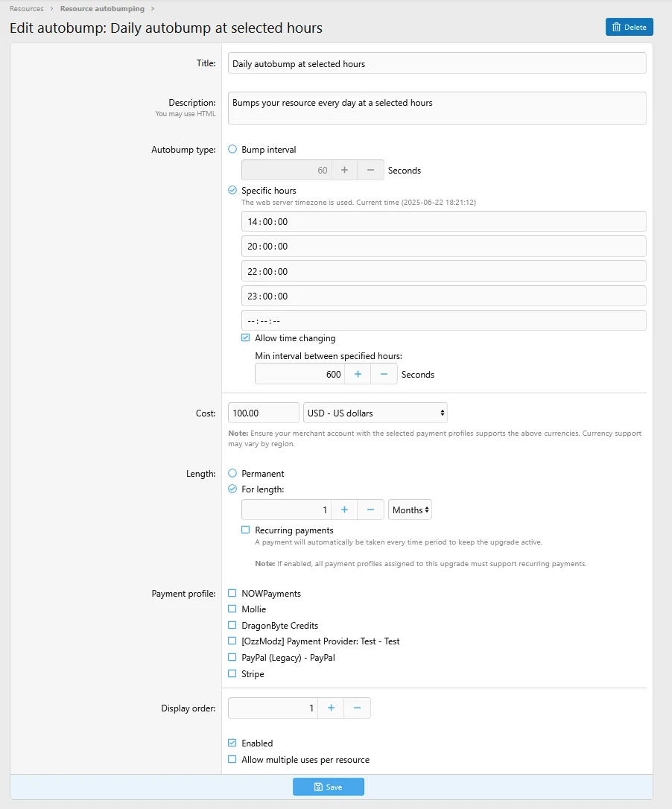Image resolution: width=672 pixels, height=809 pixels.
Task: Click the Display order value field
Action: pos(273,708)
